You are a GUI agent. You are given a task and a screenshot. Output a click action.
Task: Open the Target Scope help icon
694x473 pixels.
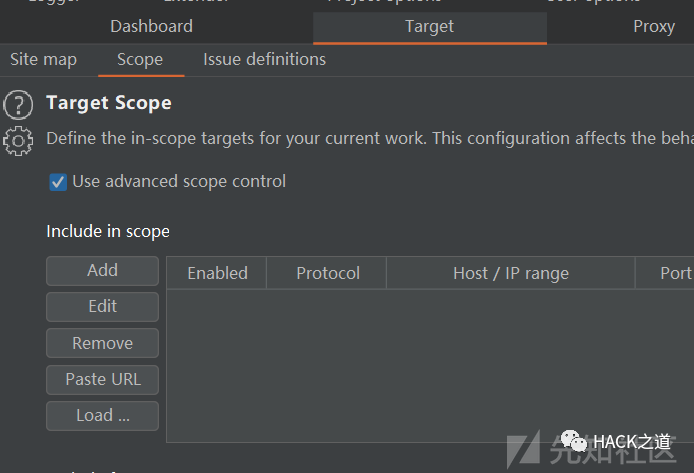pyautogui.click(x=18, y=105)
